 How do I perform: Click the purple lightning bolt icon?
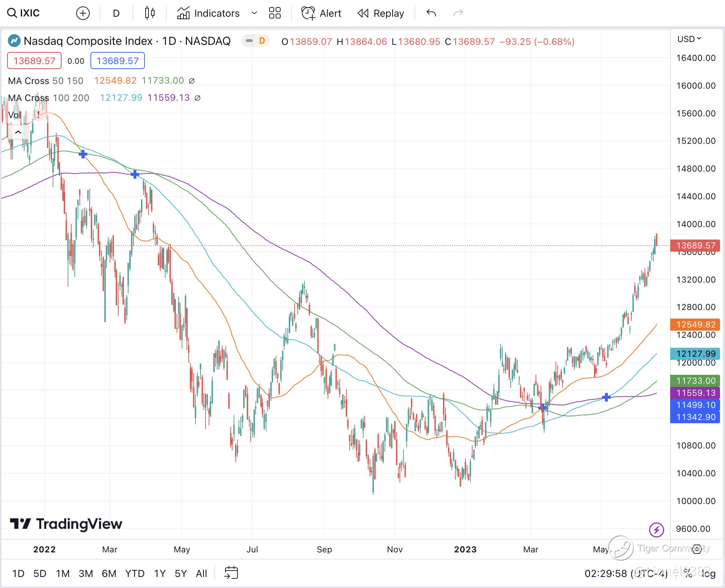pyautogui.click(x=656, y=529)
